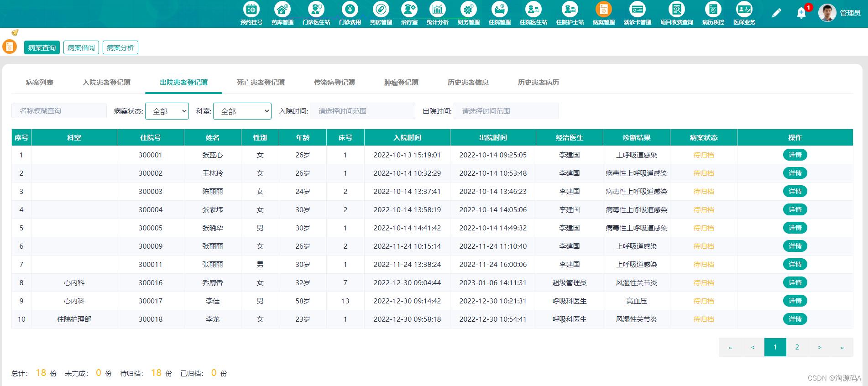Click the orange 病案 module icon on left
868x386 pixels.
point(10,47)
